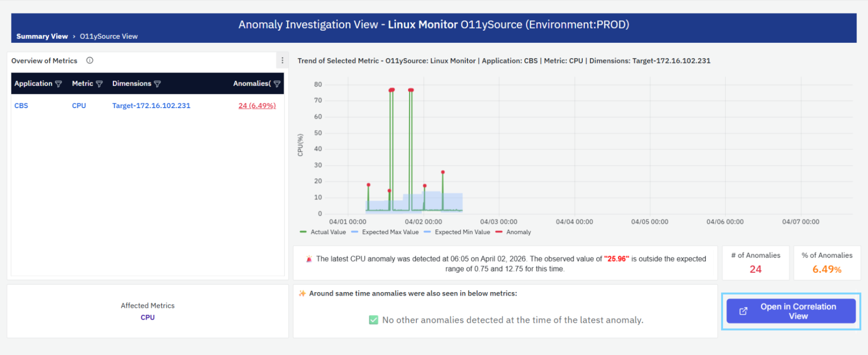
Task: Toggle Expected Max Value legend series
Action: click(385, 232)
